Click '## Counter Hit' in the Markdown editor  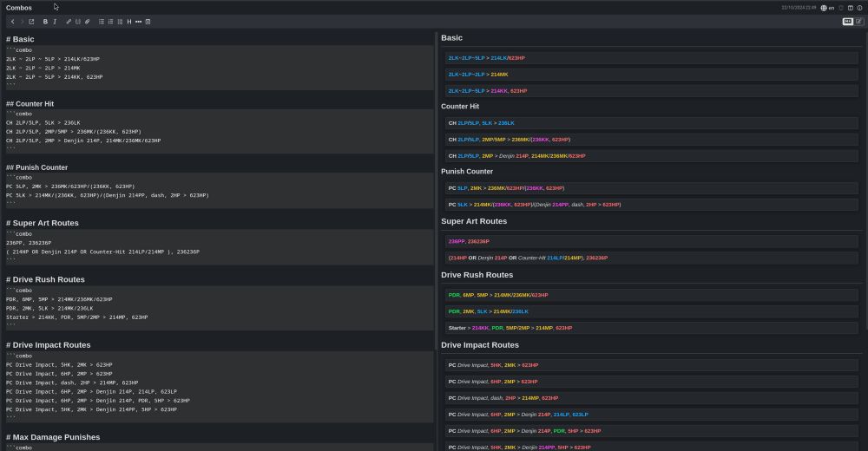click(30, 104)
